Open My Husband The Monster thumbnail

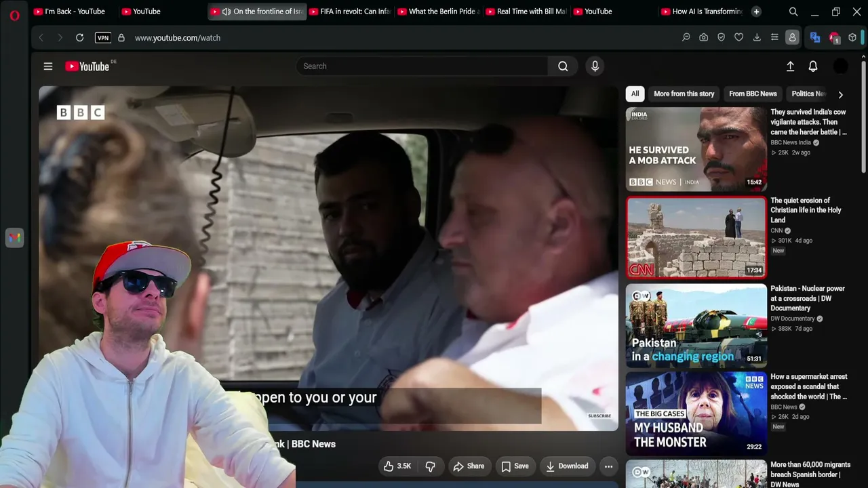(696, 413)
